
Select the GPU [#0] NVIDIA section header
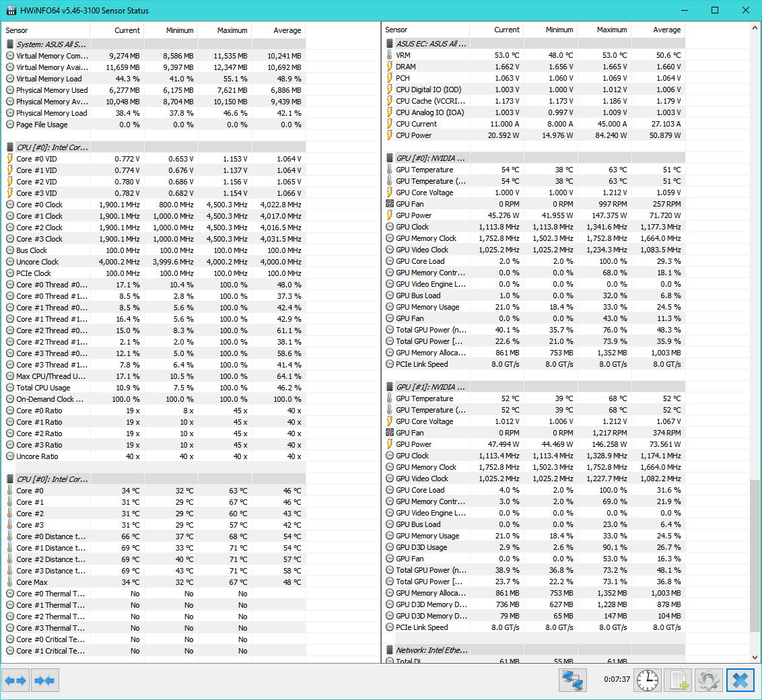[431, 158]
